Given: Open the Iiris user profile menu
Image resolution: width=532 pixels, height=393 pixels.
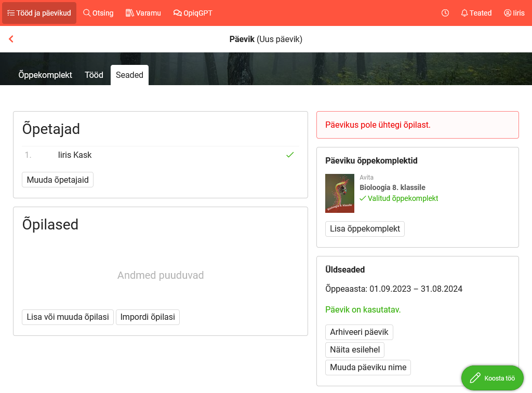Looking at the screenshot, I should [514, 13].
